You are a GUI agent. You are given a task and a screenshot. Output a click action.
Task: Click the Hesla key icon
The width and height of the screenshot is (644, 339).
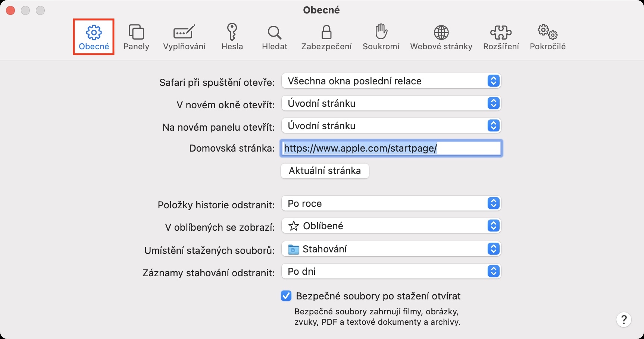point(232,32)
